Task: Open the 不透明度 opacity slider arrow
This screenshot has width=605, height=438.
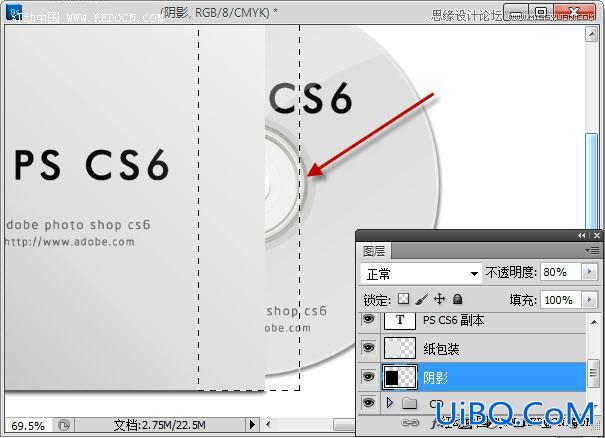Action: point(589,272)
